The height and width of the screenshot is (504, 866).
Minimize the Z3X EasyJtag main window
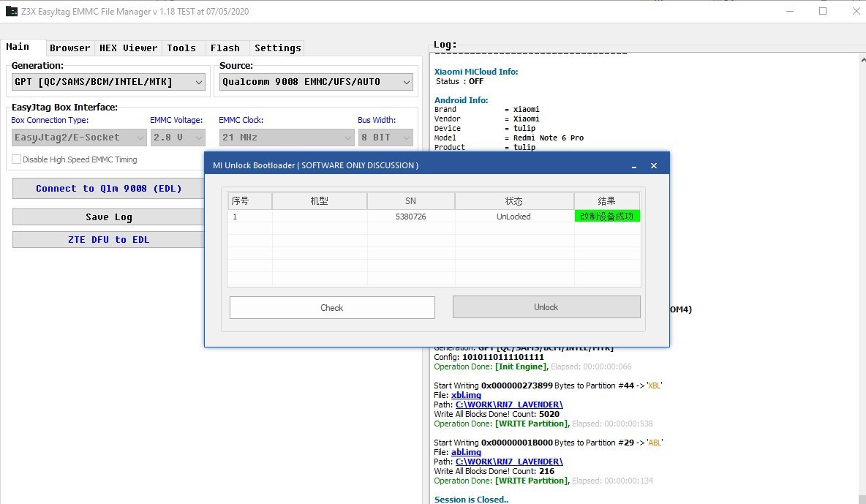coord(790,11)
